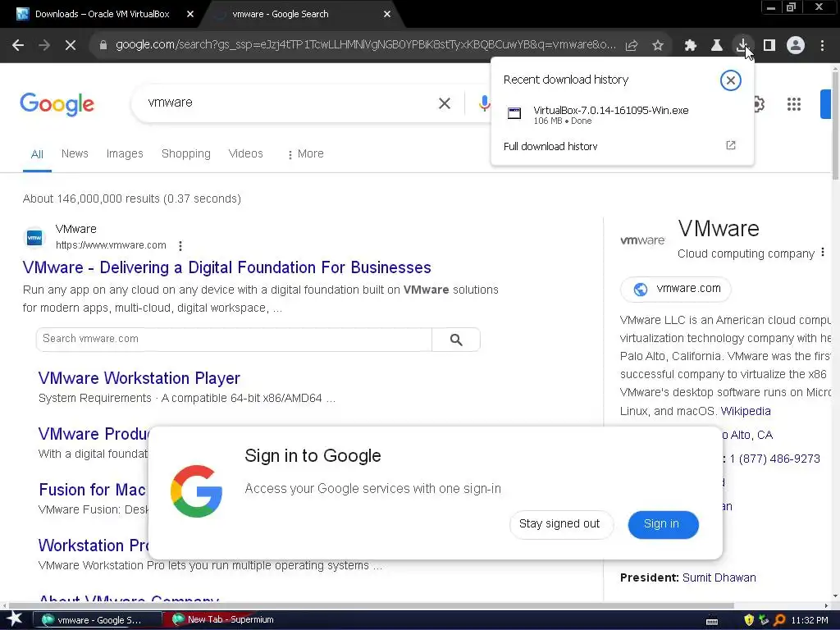Open the profile avatar icon
This screenshot has width=840, height=630.
796,46
